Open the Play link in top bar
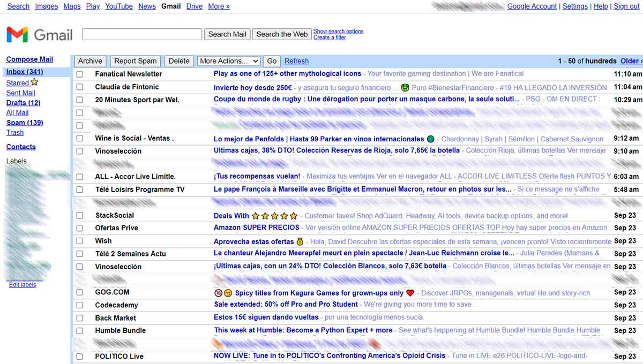 pos(93,6)
